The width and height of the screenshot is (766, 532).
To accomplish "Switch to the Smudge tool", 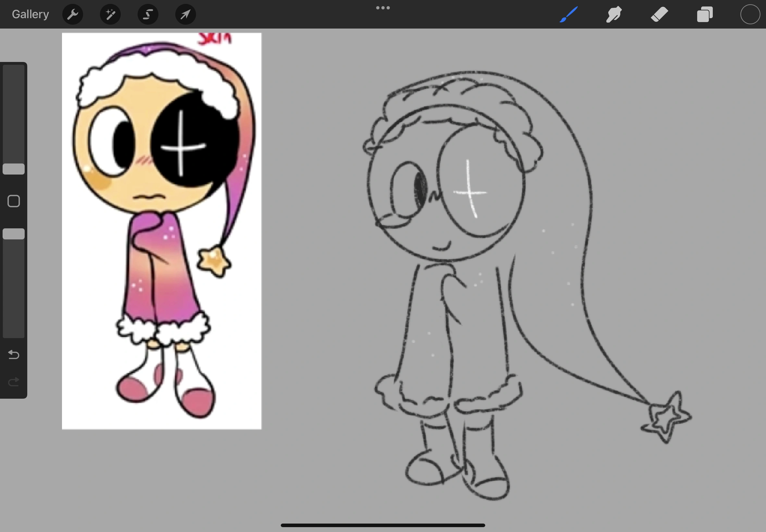I will 614,14.
